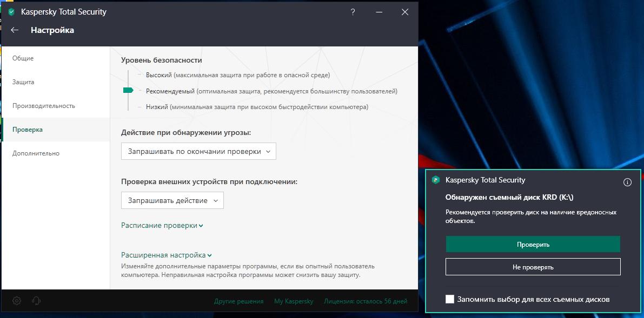Screen dimensions: 644x318
Task: Open the My Kaspersky link
Action: [x=294, y=301]
